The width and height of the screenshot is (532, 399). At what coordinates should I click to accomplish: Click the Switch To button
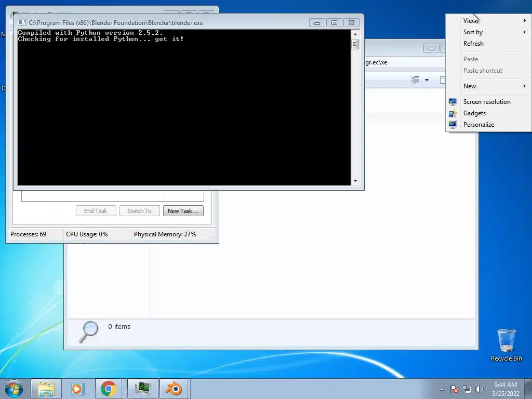139,211
